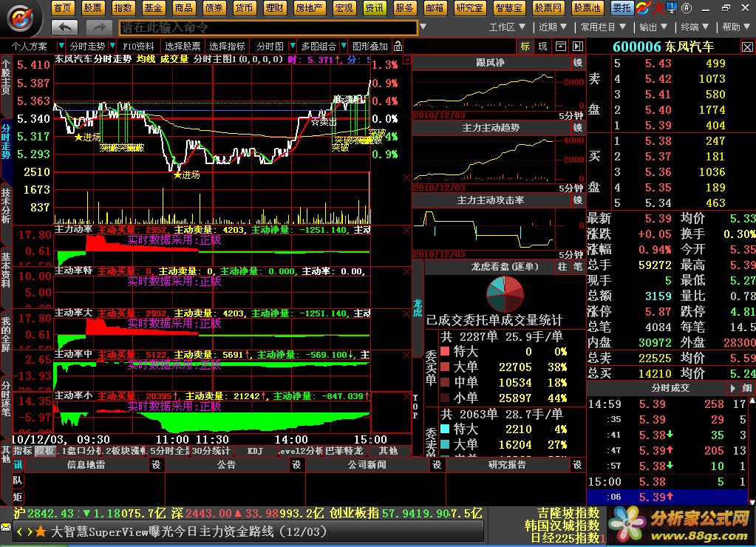Image resolution: width=756 pixels, height=547 pixels.
Task: Click the 锁 button on 主力主动趋势 panel
Action: 578,128
